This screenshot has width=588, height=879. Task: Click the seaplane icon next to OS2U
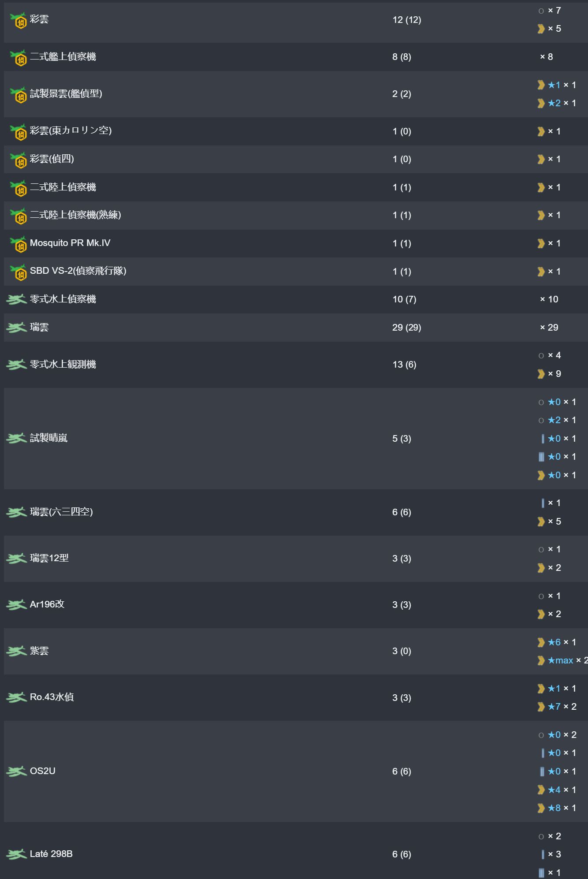coord(17,771)
